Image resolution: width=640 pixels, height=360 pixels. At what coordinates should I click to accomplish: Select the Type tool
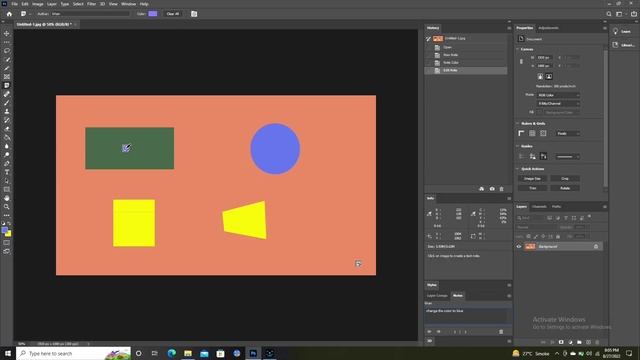coord(7,172)
